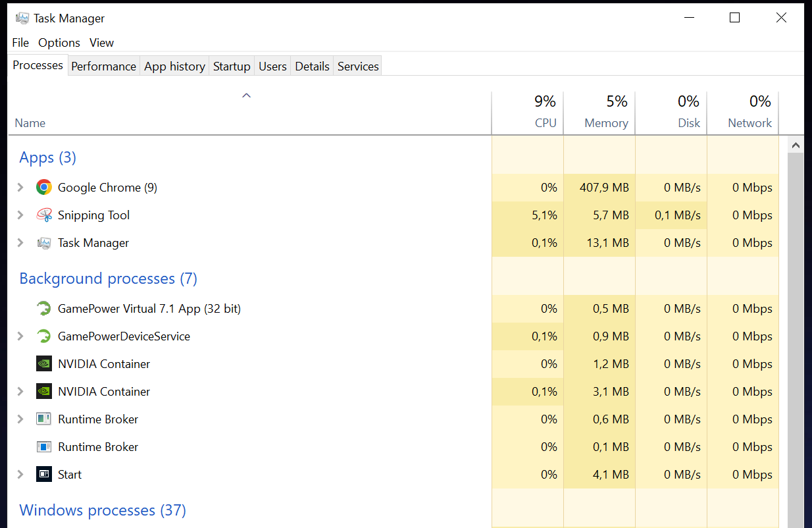Screen dimensions: 812x528
Task: Select the Processes tab
Action: (x=38, y=65)
